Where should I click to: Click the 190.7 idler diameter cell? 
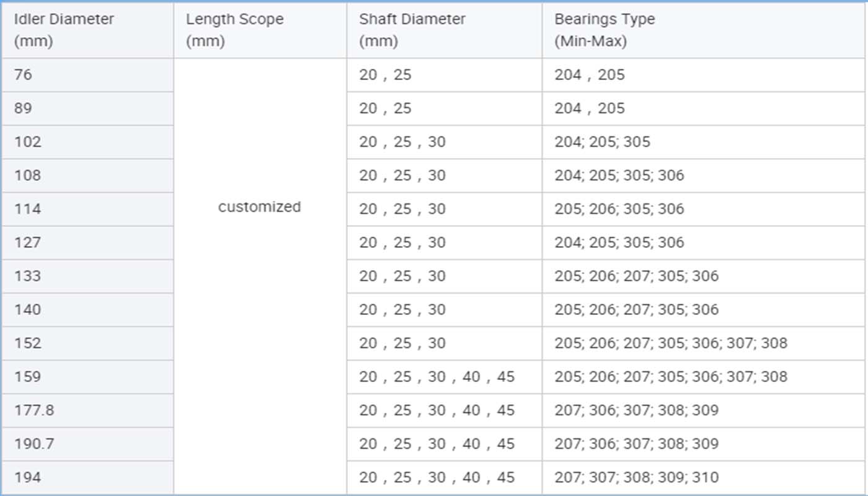pos(87,443)
